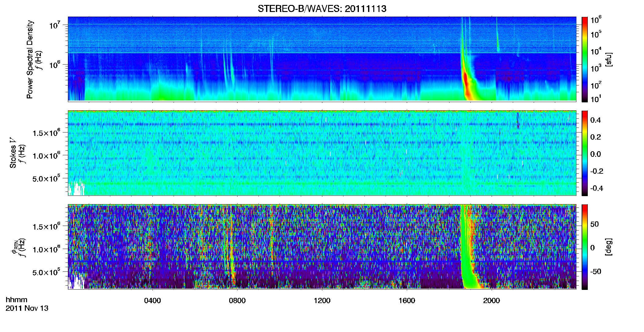Viewport: 644px width, 332px height.
Task: Click the Power Spectral Density axis label
Action: (30, 59)
